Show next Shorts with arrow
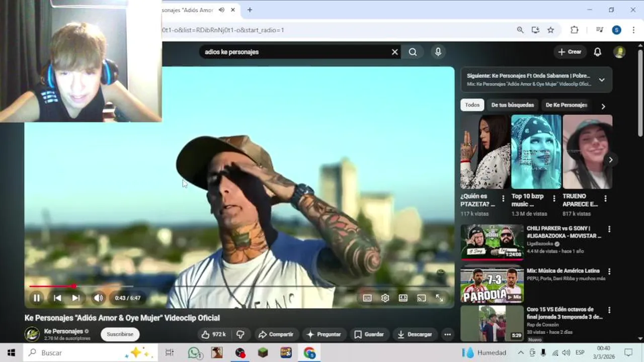 tap(610, 160)
